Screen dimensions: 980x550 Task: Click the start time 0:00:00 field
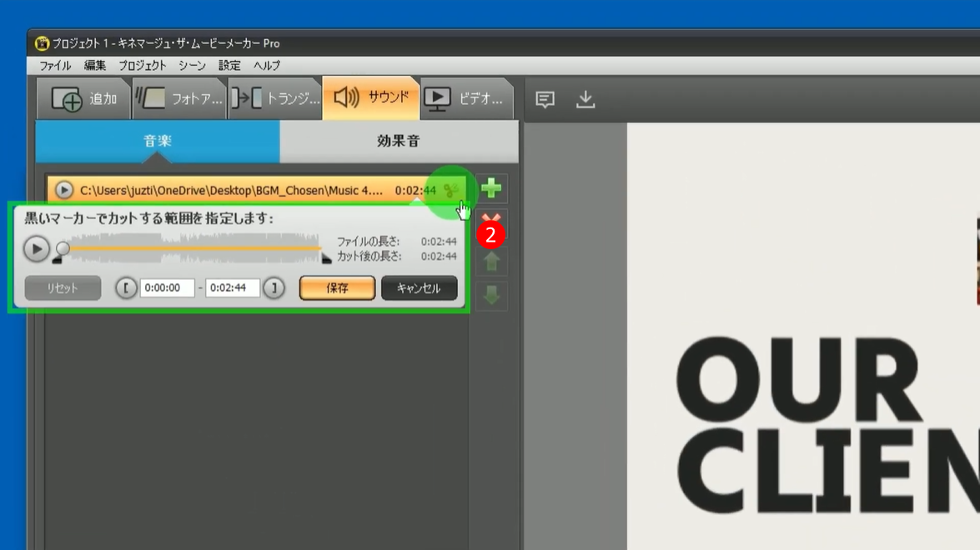tap(167, 288)
